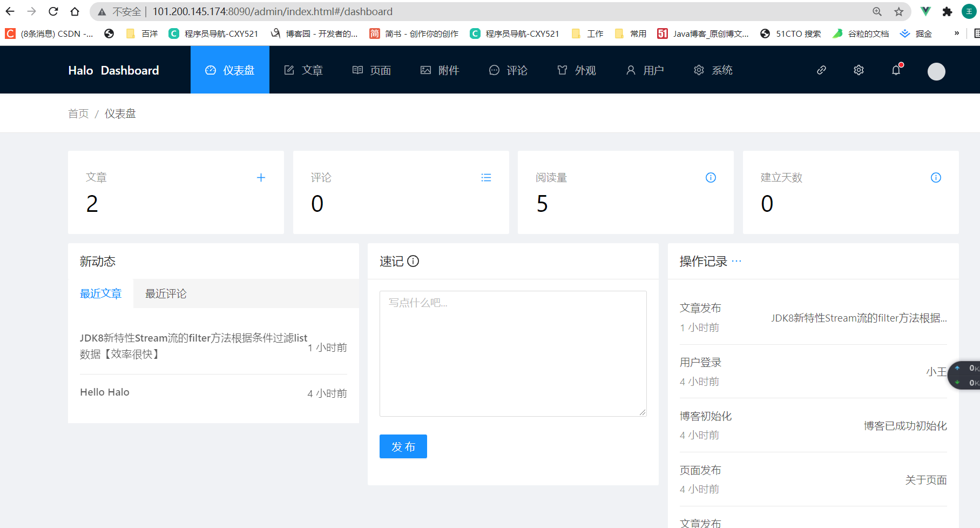This screenshot has height=528, width=980.
Task: Click the info icon next to 速记
Action: click(413, 261)
